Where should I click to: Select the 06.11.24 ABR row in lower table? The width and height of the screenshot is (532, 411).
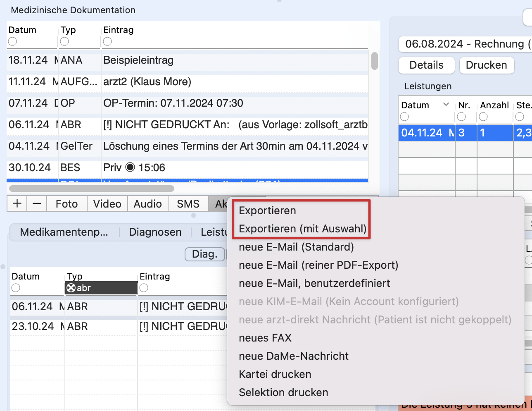119,306
